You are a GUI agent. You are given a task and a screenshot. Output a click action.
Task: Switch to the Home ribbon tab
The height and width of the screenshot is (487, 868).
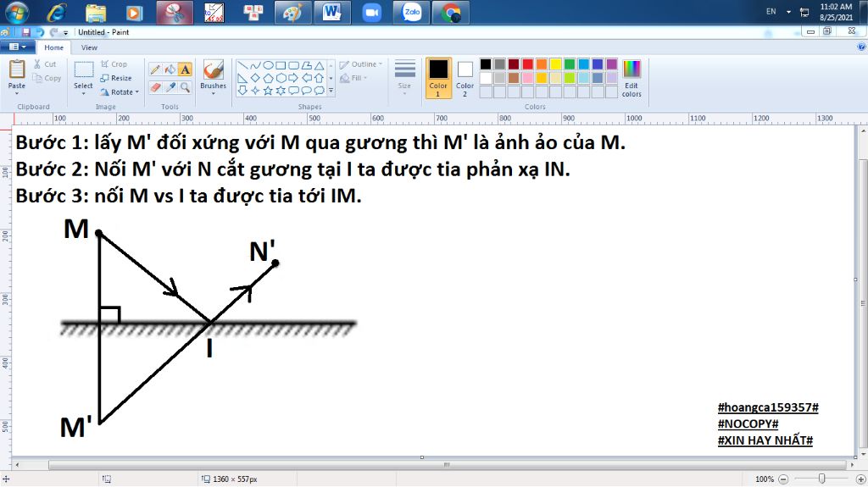[53, 47]
